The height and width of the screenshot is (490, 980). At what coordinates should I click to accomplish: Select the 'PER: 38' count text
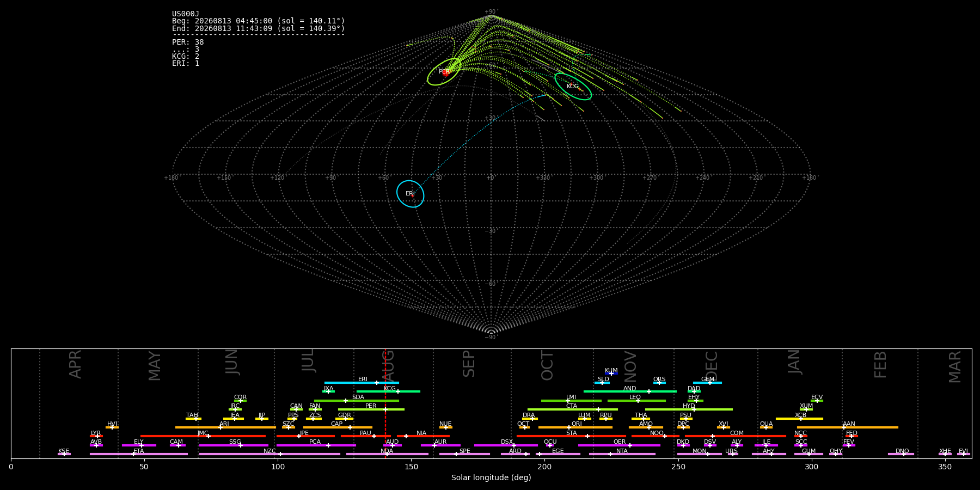[188, 42]
